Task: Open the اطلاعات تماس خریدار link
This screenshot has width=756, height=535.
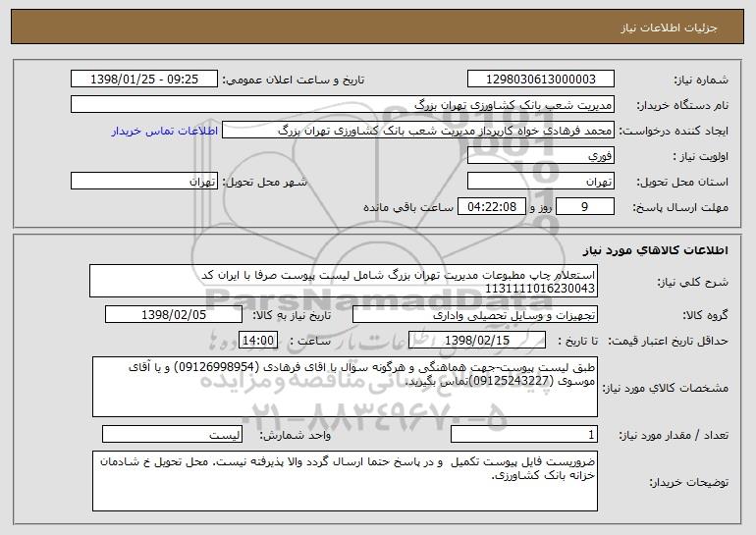Action: 165,131
